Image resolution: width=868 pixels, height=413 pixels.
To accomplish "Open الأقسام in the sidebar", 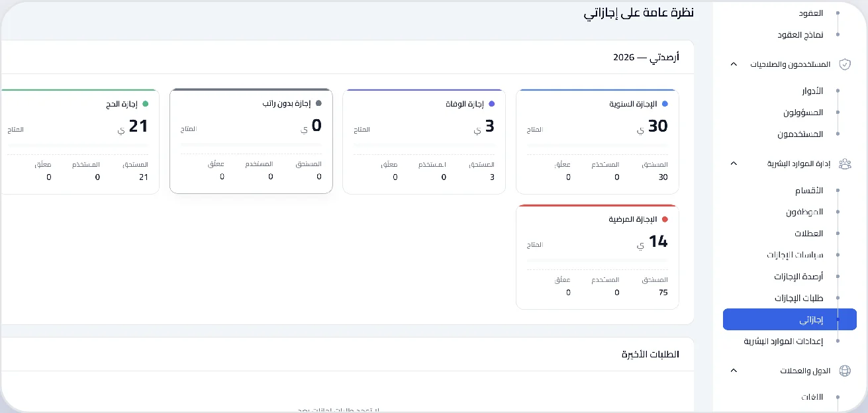I will click(x=809, y=191).
